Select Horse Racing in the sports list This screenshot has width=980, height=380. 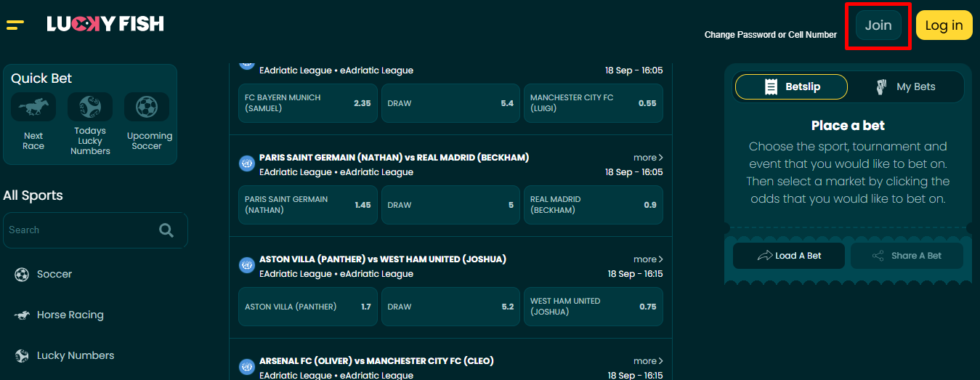pyautogui.click(x=70, y=315)
